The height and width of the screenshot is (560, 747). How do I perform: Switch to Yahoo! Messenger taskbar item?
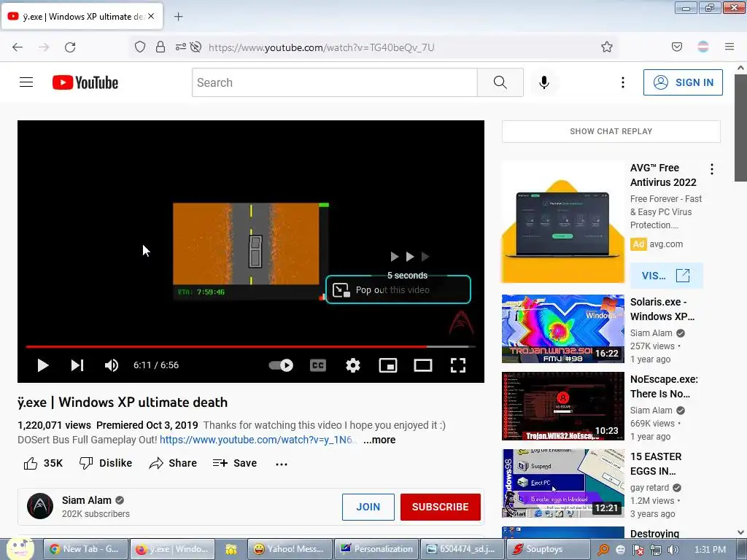(290, 549)
